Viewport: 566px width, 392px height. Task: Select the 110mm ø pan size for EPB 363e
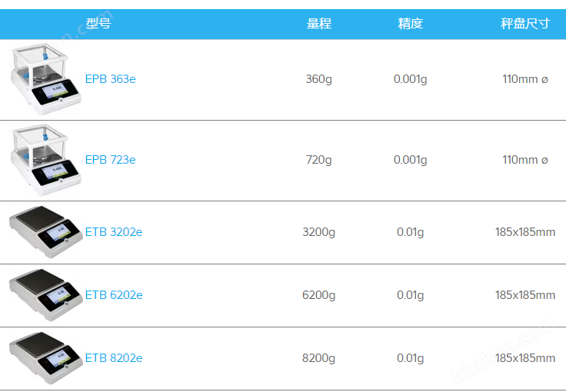point(525,79)
